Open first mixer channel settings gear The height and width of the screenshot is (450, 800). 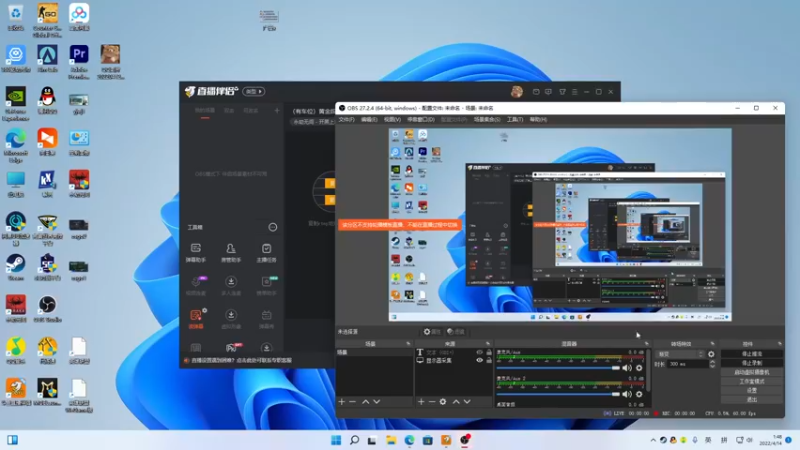click(639, 368)
